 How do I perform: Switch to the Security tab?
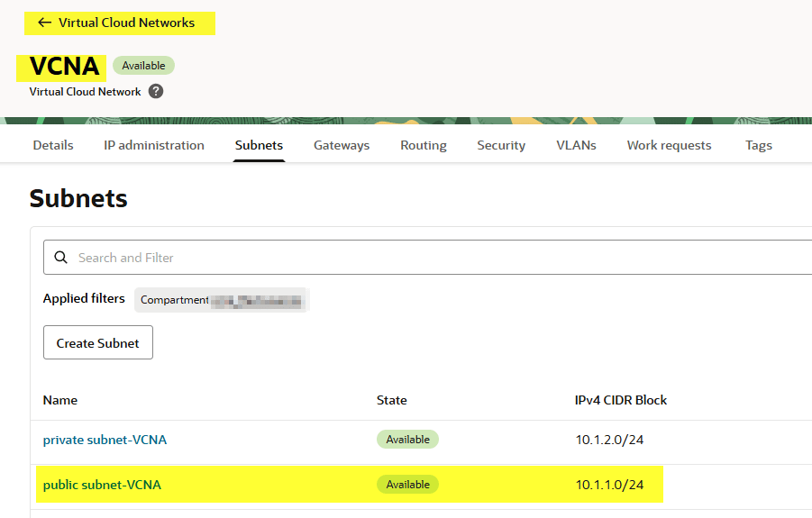click(501, 145)
